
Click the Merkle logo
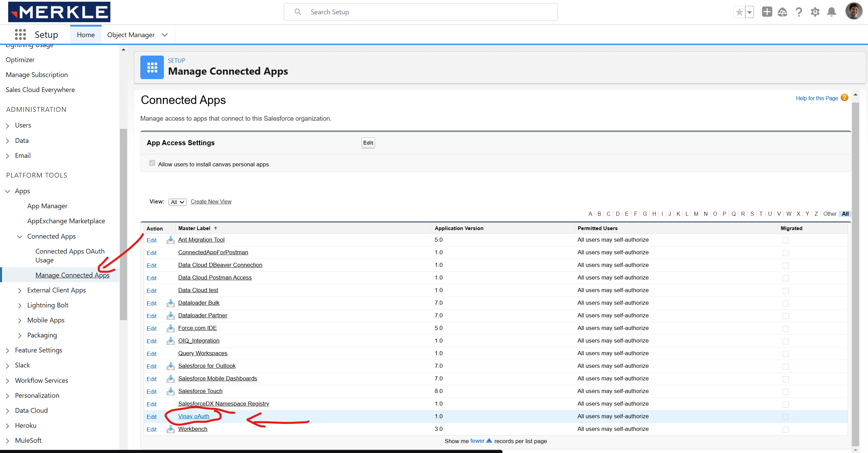coord(59,12)
